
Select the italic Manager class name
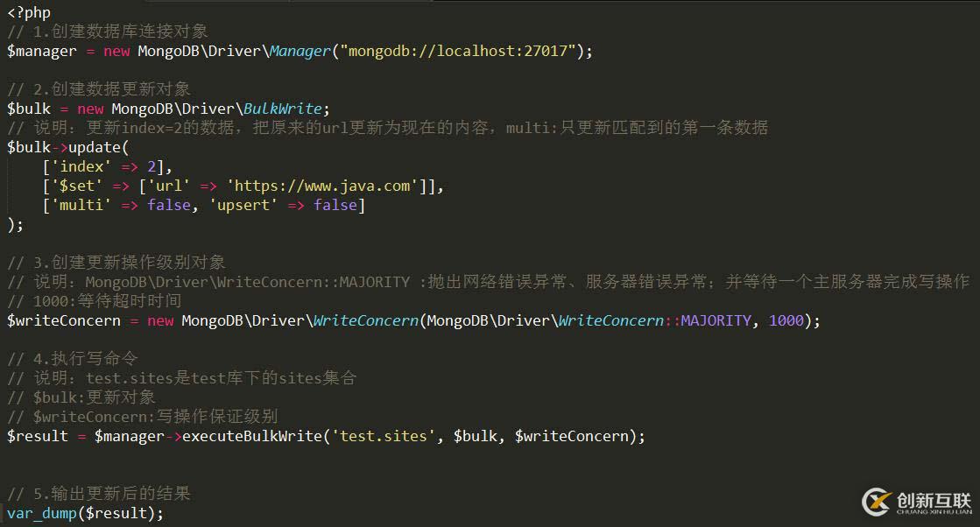click(300, 51)
